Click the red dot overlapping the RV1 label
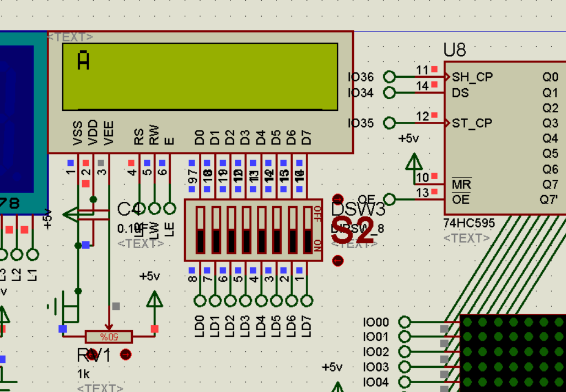This screenshot has width=566, height=392. (x=93, y=355)
